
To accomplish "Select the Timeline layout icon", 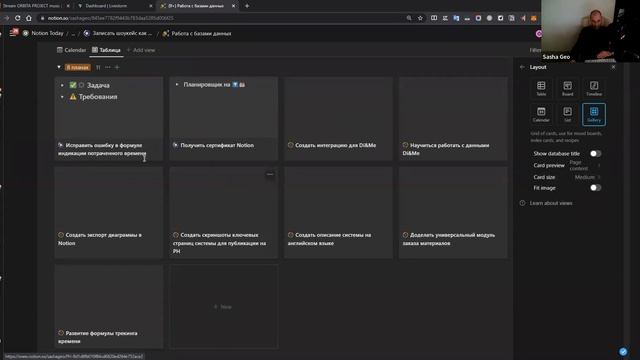I will coord(594,88).
